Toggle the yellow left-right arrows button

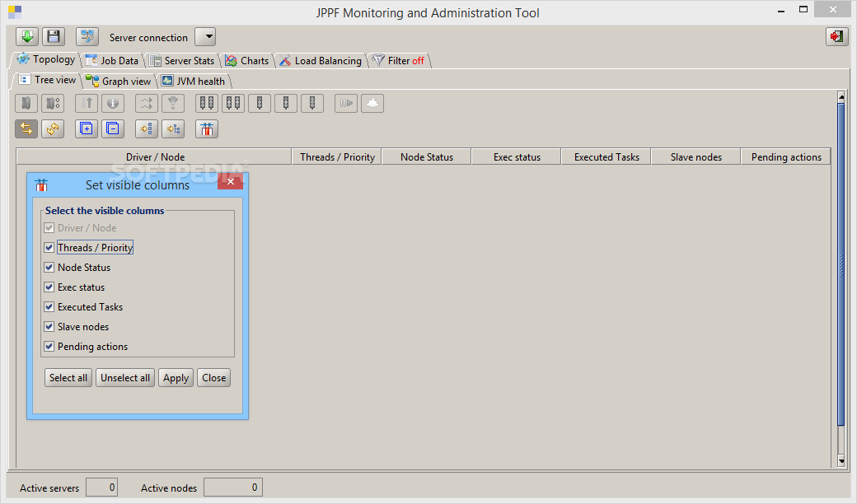[26, 128]
